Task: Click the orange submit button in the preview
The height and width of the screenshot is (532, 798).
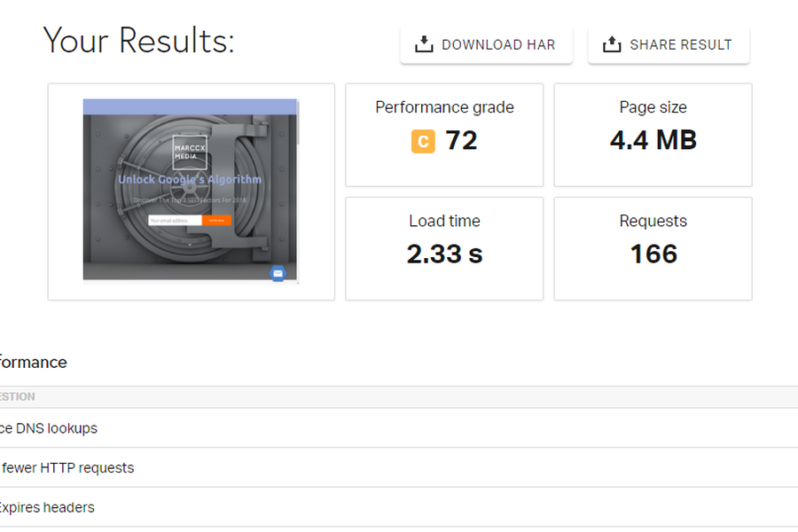Action: coord(216,220)
